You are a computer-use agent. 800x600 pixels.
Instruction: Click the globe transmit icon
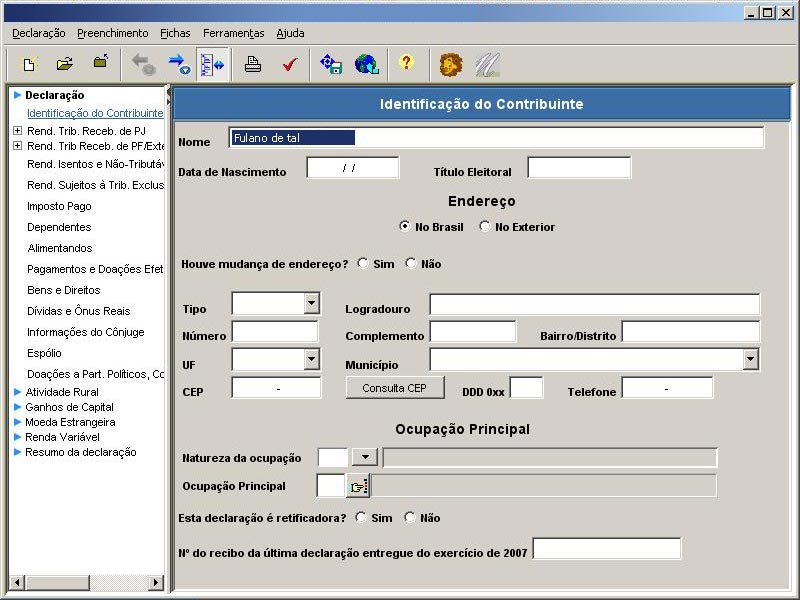[367, 64]
